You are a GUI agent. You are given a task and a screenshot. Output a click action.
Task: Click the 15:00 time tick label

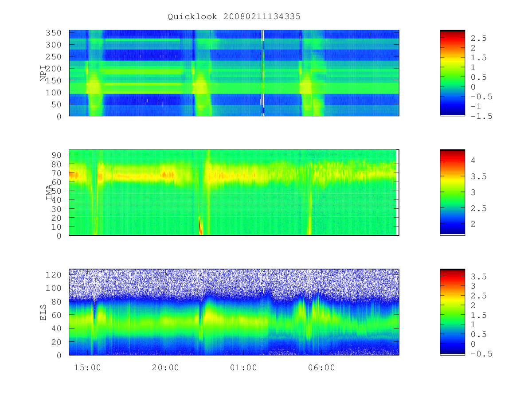pos(87,368)
